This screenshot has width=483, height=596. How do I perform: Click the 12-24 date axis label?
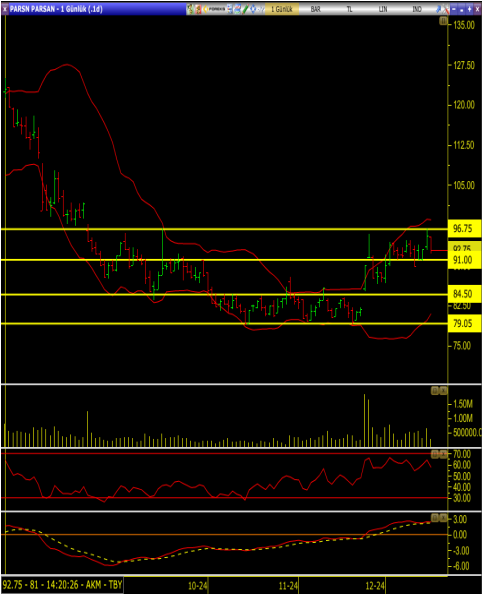[375, 586]
